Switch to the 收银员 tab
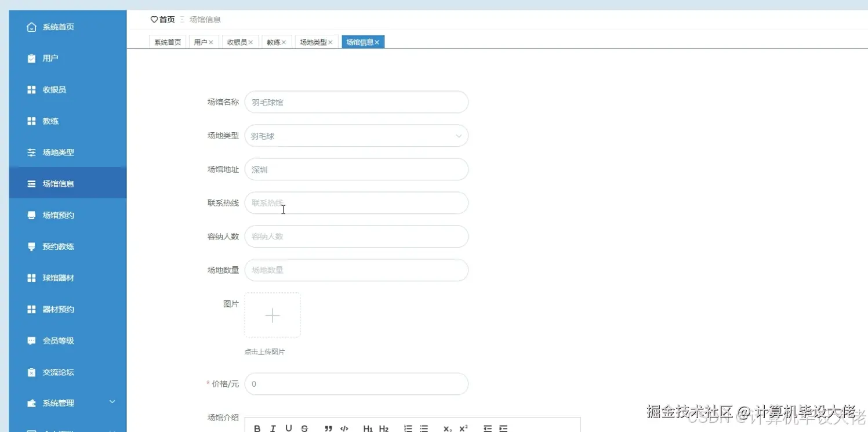 coord(237,41)
